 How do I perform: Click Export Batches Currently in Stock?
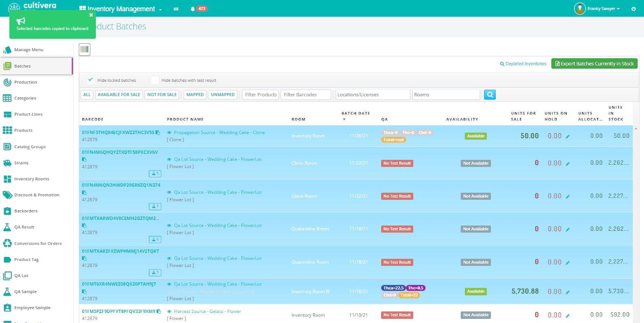tap(594, 64)
